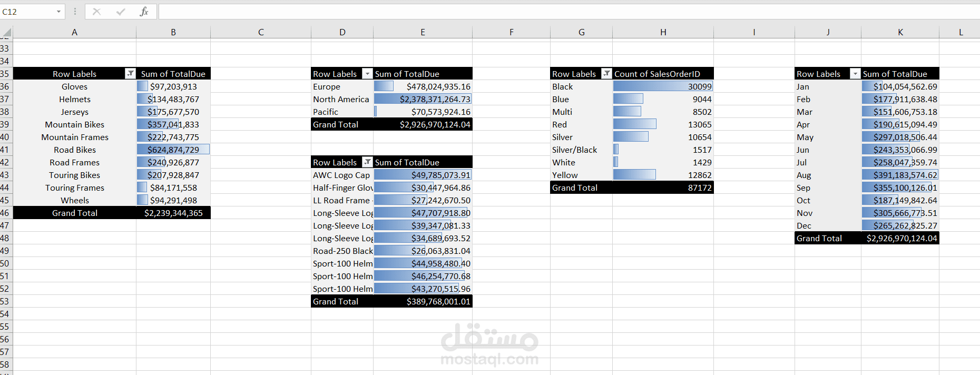Open Row Labels dropdown in months table

pos(855,74)
